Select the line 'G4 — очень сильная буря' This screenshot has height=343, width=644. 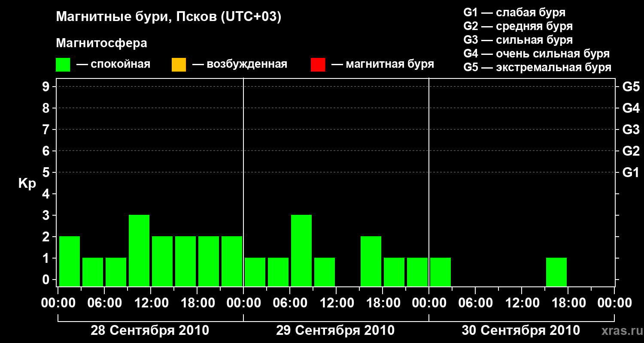[537, 54]
